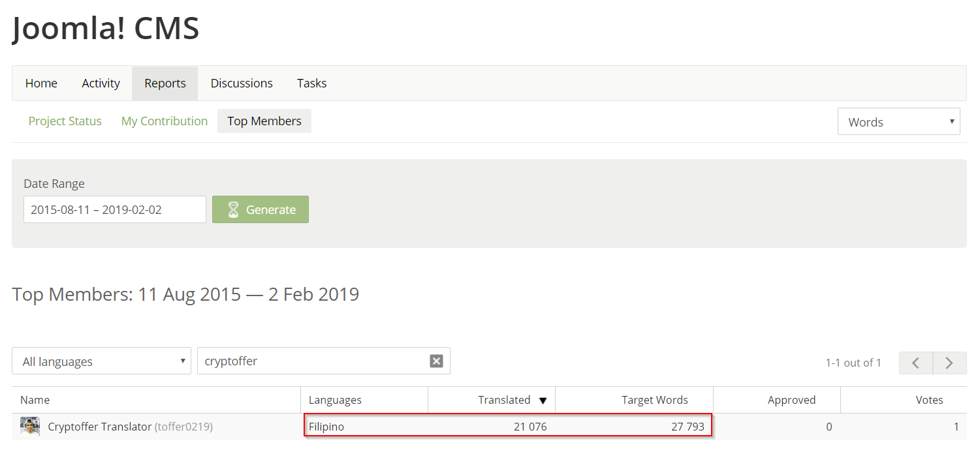Image resolution: width=980 pixels, height=454 pixels.
Task: Go to previous results page
Action: coord(915,363)
